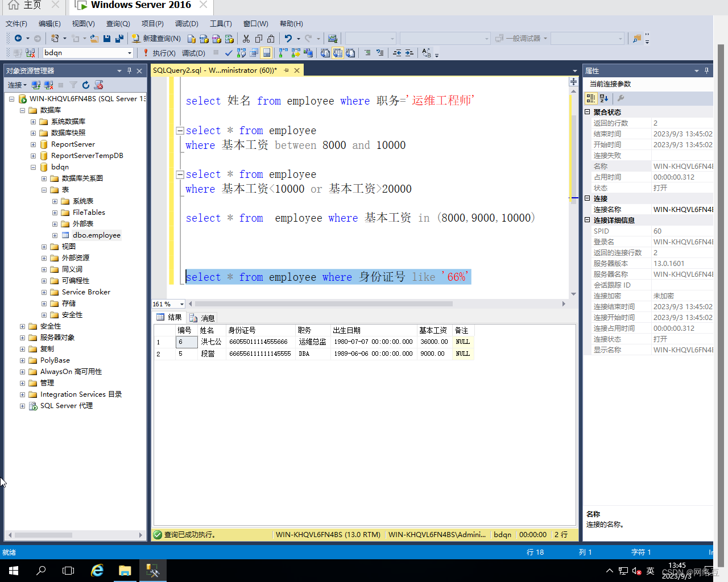Select the dbo.employee tree item
Viewport: 728px width, 582px height.
(x=97, y=235)
